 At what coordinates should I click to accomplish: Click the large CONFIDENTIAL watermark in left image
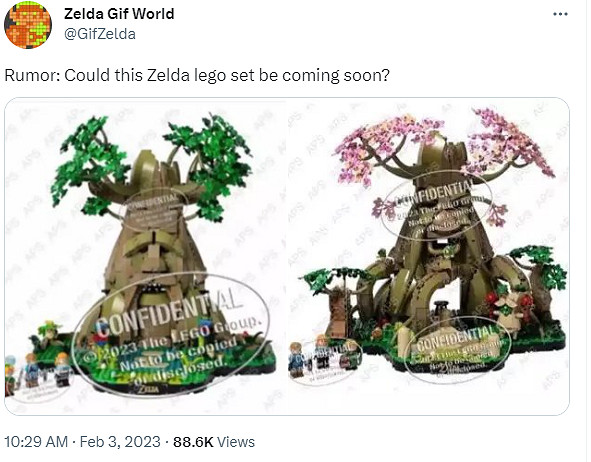(172, 333)
